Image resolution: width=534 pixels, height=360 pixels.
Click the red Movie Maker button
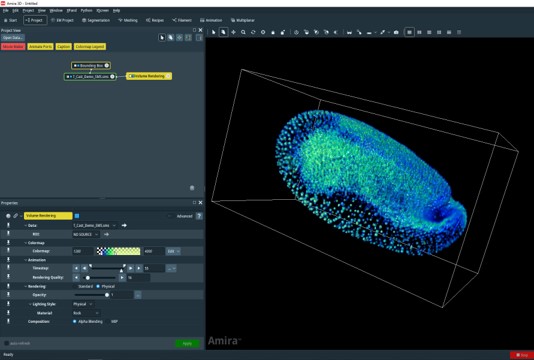tap(13, 47)
